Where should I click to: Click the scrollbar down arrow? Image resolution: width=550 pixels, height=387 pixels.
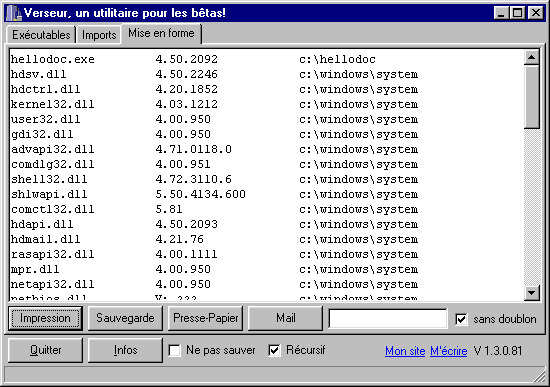tap(532, 293)
